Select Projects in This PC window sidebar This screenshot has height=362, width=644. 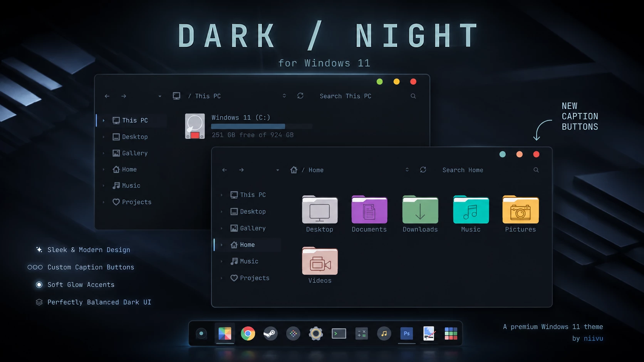coord(131,202)
